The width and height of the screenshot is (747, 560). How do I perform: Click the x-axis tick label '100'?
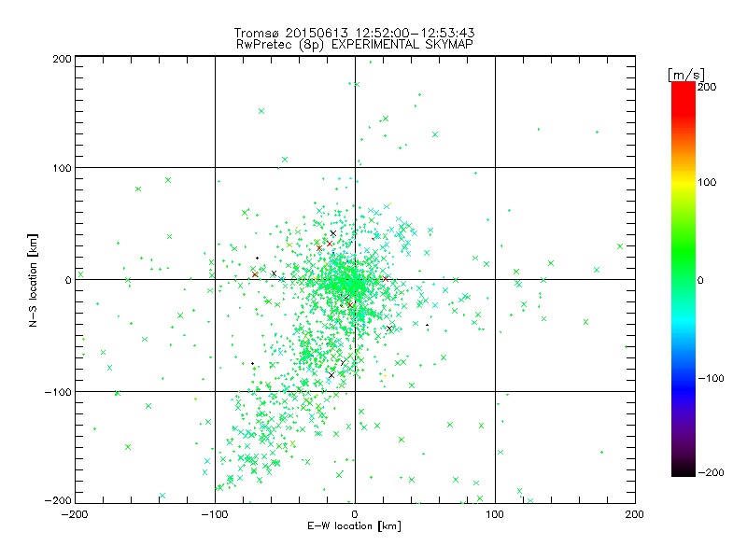pos(495,514)
